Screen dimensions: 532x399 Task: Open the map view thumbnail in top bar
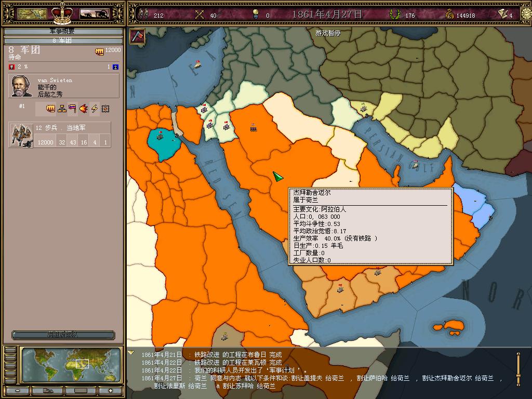(x=32, y=14)
